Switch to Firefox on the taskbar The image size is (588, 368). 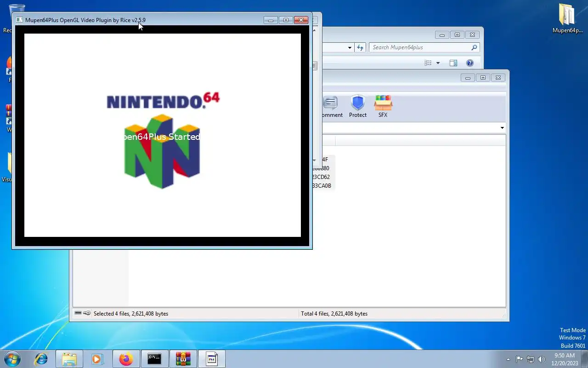pos(125,359)
